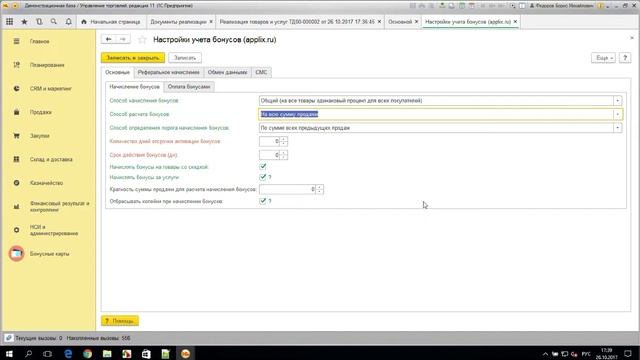Open notifications bell icon
Image resolution: width=640 pixels, height=360 pixels.
[x=69, y=22]
